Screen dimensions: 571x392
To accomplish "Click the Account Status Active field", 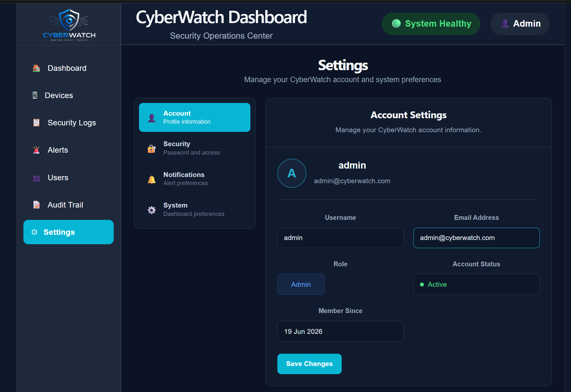I will click(x=476, y=284).
